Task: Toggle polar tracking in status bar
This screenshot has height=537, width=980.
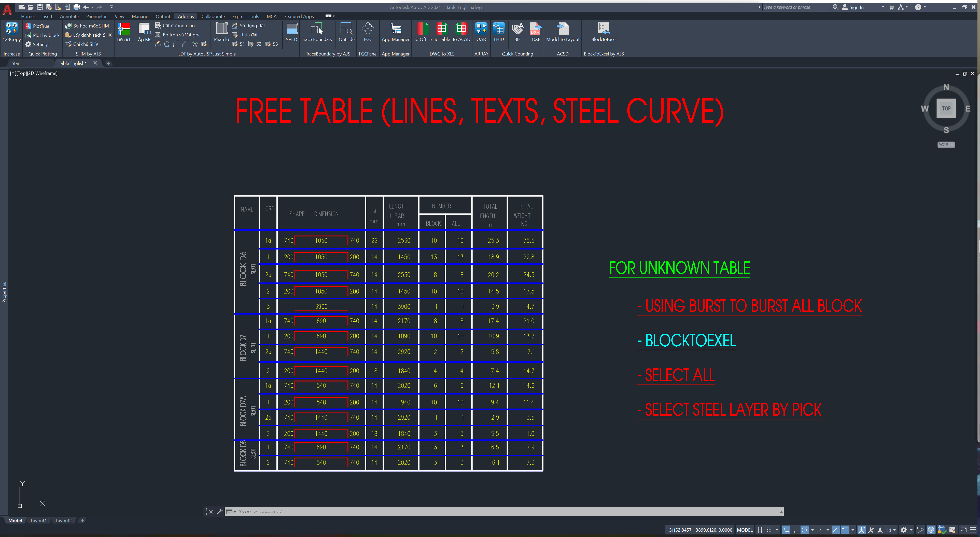Action: [805, 530]
